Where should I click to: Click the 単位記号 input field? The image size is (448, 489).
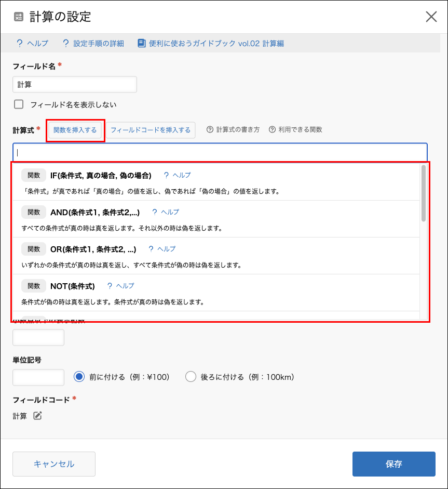click(38, 377)
